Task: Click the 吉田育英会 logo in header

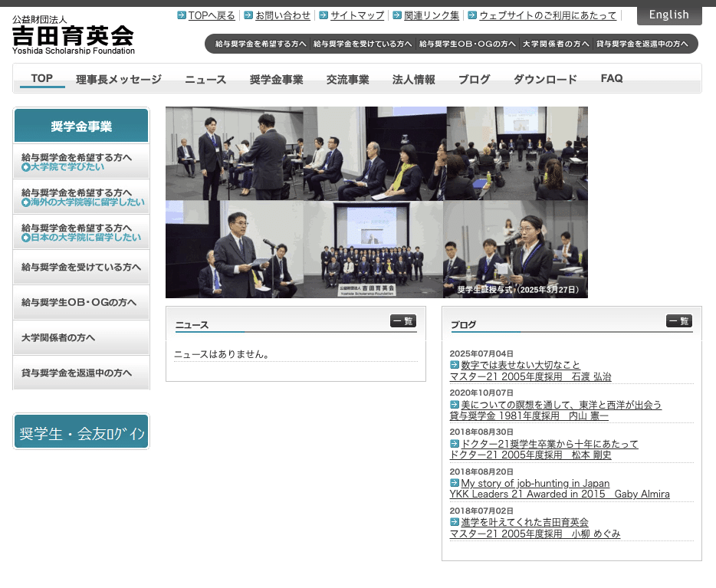Action: coord(73,36)
